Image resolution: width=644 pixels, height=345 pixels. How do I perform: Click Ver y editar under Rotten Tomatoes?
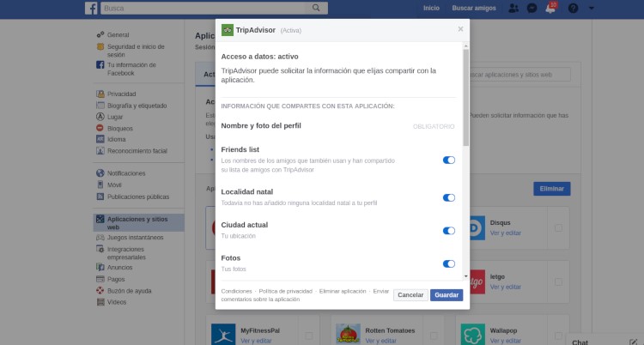click(380, 341)
